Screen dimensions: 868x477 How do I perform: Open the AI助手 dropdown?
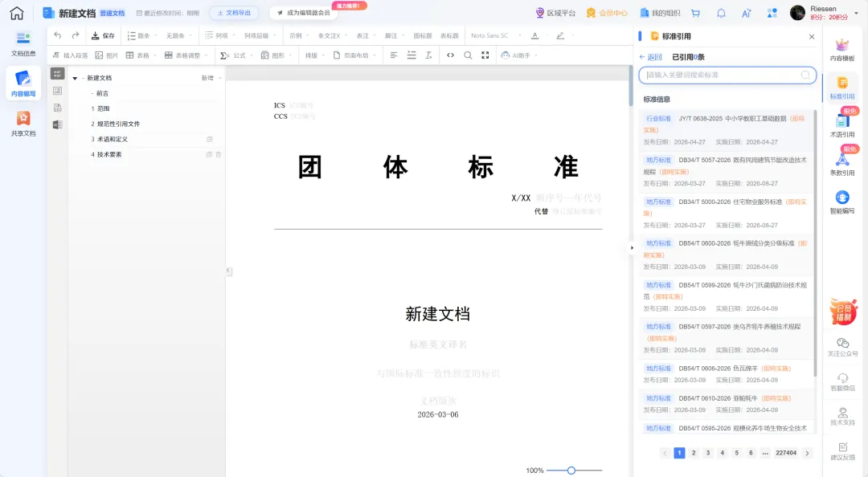(x=519, y=55)
